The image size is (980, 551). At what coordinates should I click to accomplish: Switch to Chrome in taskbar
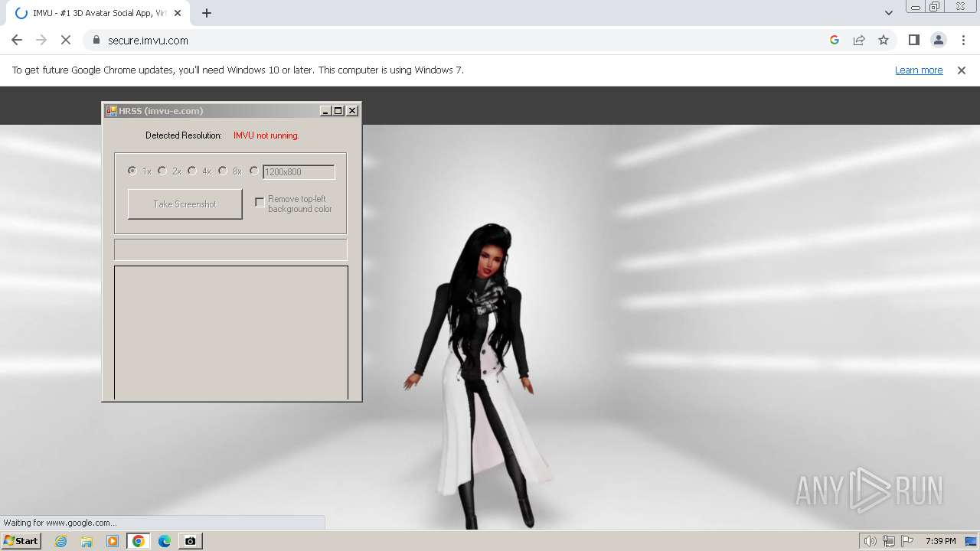(x=139, y=541)
